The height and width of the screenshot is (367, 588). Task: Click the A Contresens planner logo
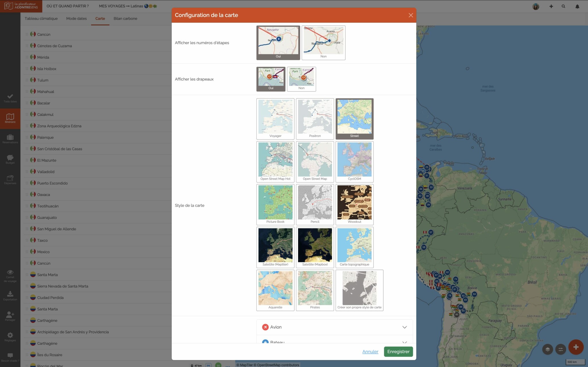coord(21,6)
